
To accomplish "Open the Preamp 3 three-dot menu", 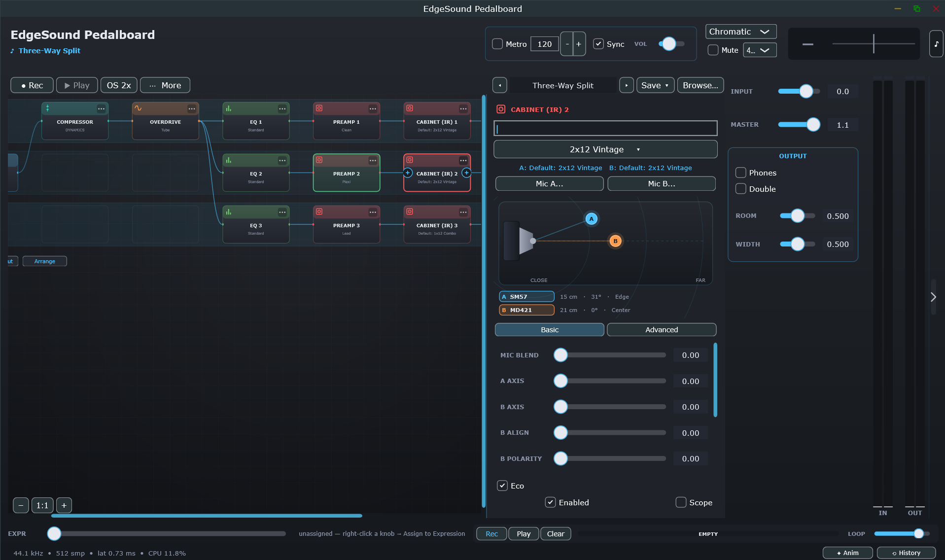I will [x=373, y=212].
